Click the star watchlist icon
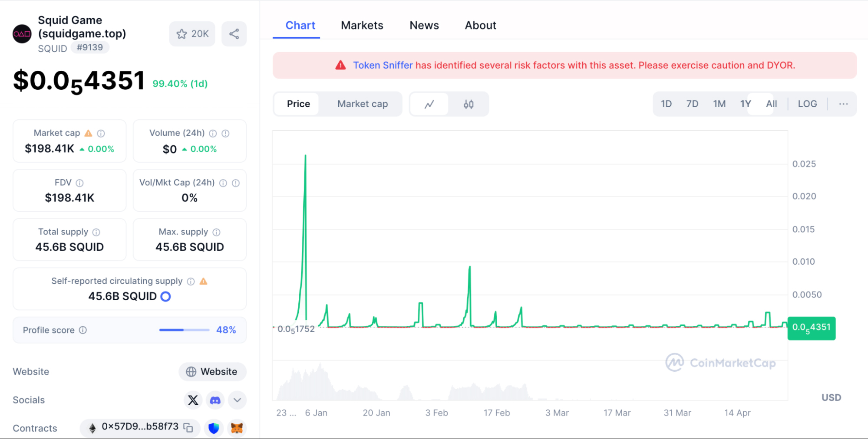 182,34
